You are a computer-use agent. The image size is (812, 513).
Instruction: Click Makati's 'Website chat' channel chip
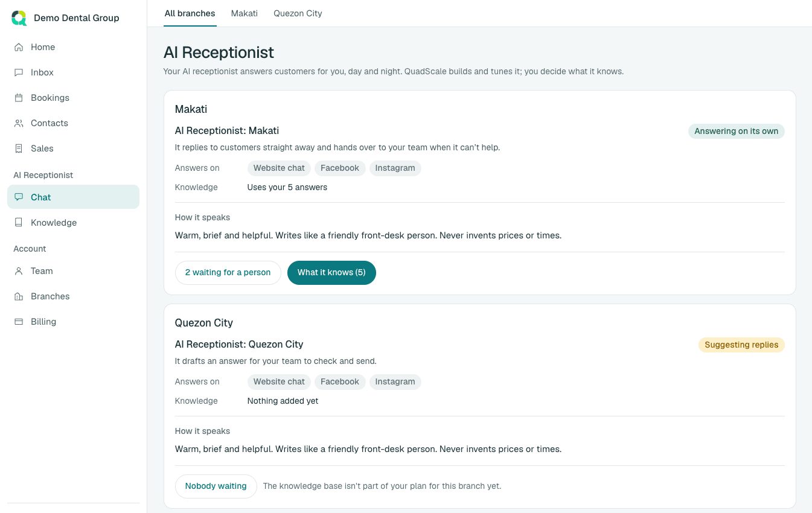279,168
